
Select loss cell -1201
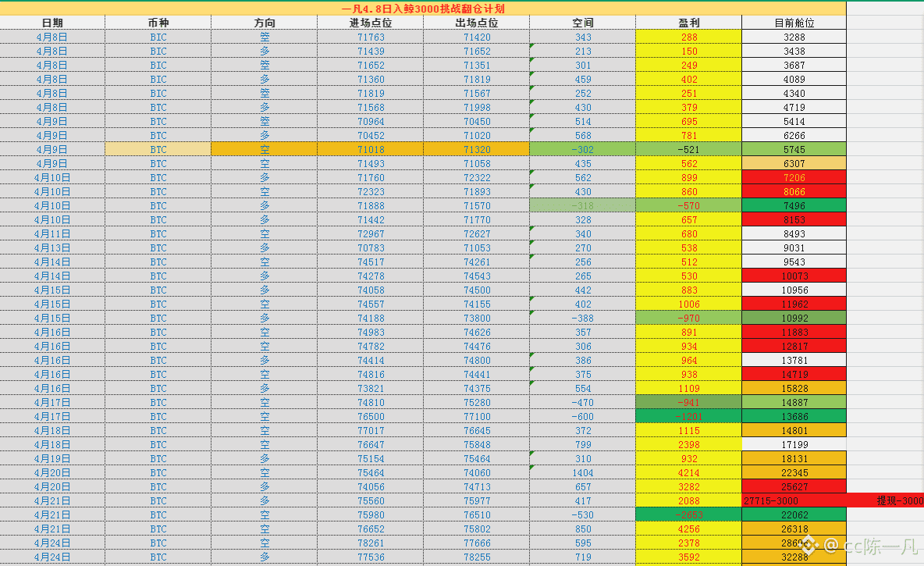click(688, 416)
